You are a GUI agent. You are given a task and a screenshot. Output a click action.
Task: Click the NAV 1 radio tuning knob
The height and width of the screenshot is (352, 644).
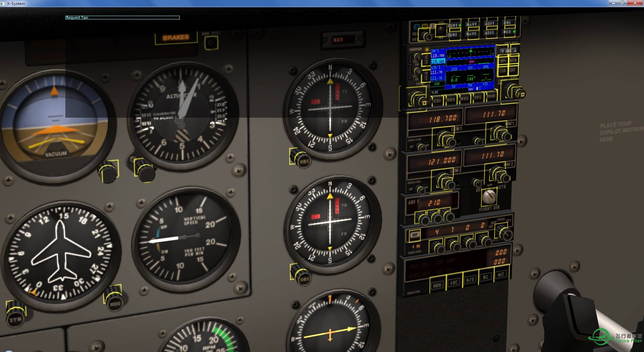pyautogui.click(x=501, y=133)
